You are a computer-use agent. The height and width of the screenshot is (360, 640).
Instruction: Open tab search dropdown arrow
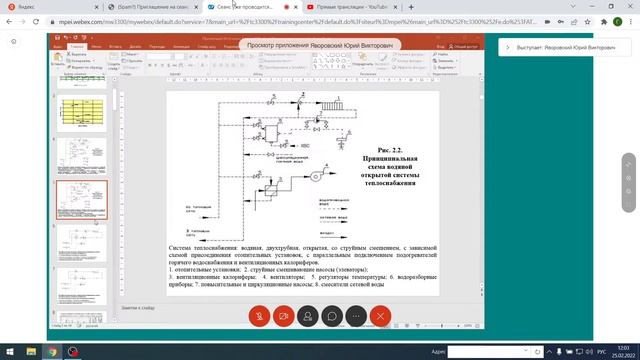click(x=573, y=7)
